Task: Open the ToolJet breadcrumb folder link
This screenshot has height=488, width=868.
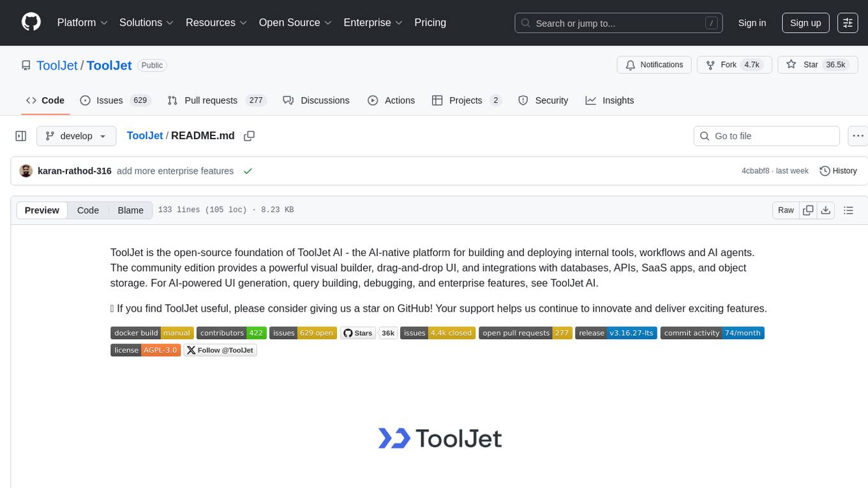Action: 145,135
